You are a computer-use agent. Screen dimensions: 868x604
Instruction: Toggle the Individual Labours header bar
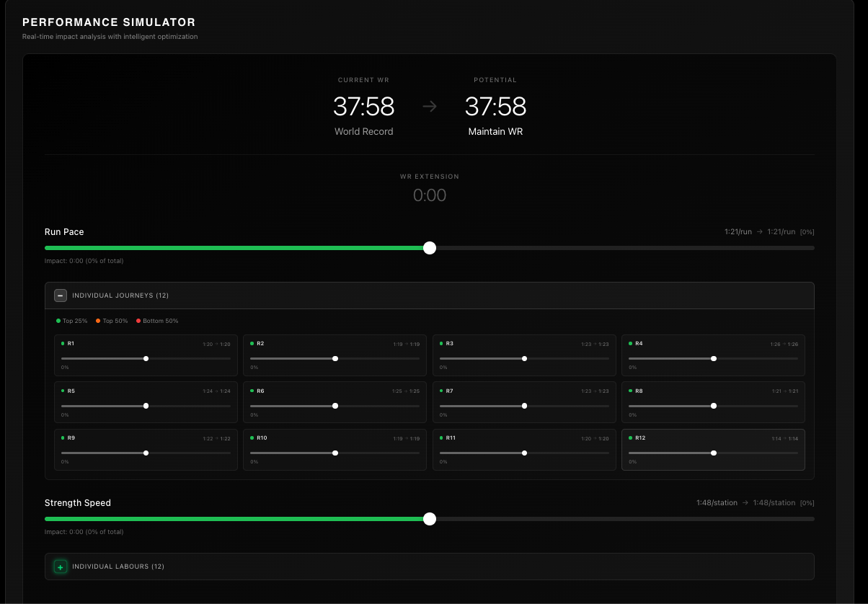pos(430,567)
